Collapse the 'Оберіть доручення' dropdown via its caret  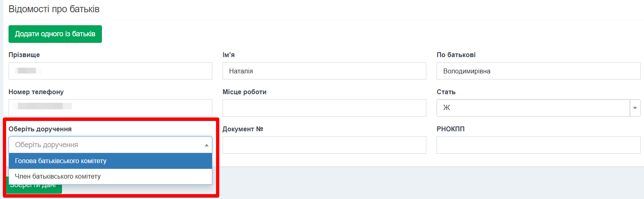click(206, 145)
